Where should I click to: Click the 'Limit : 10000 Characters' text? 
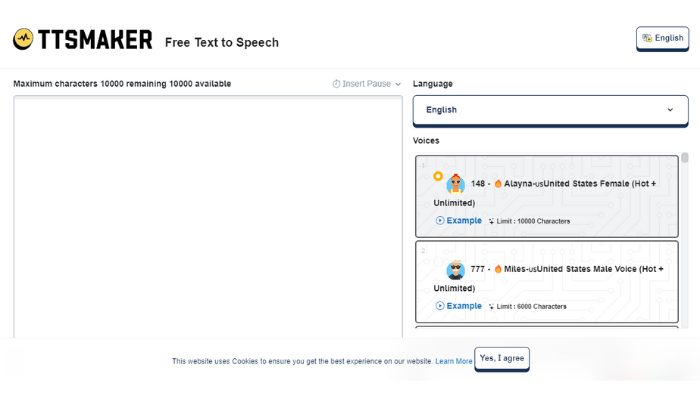(x=533, y=221)
